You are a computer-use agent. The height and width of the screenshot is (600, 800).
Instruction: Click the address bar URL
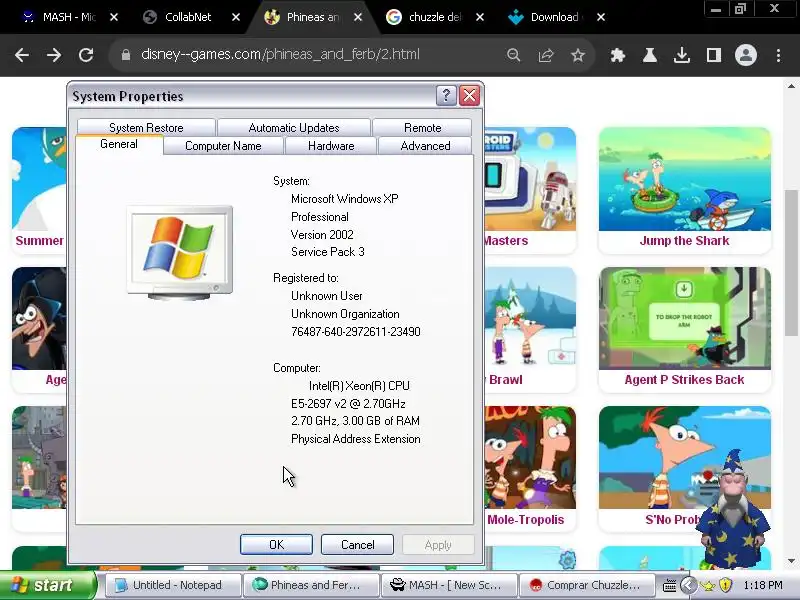pos(280,55)
